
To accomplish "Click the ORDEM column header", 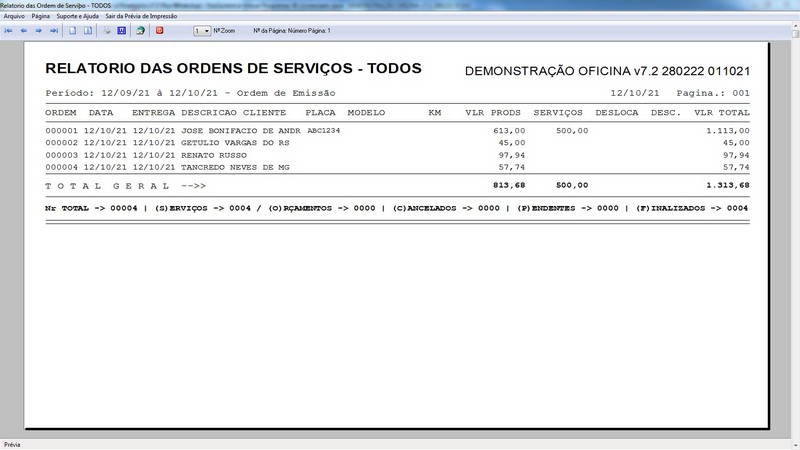I will (61, 113).
